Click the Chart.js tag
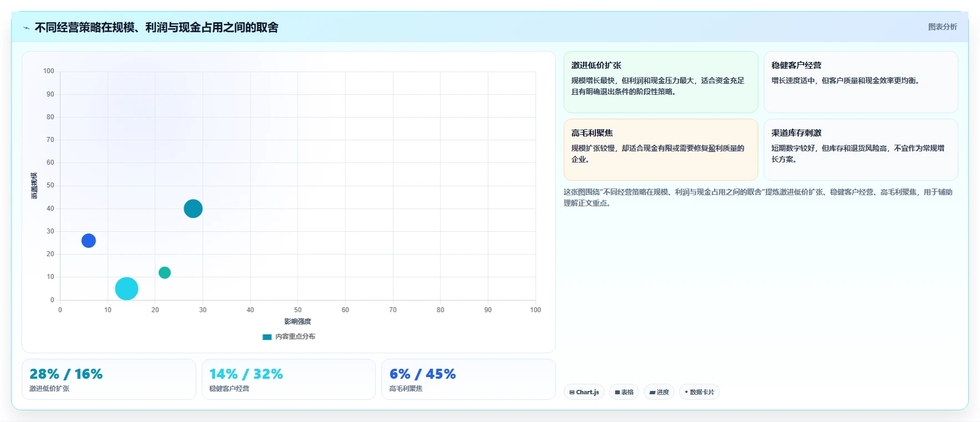 click(x=584, y=392)
